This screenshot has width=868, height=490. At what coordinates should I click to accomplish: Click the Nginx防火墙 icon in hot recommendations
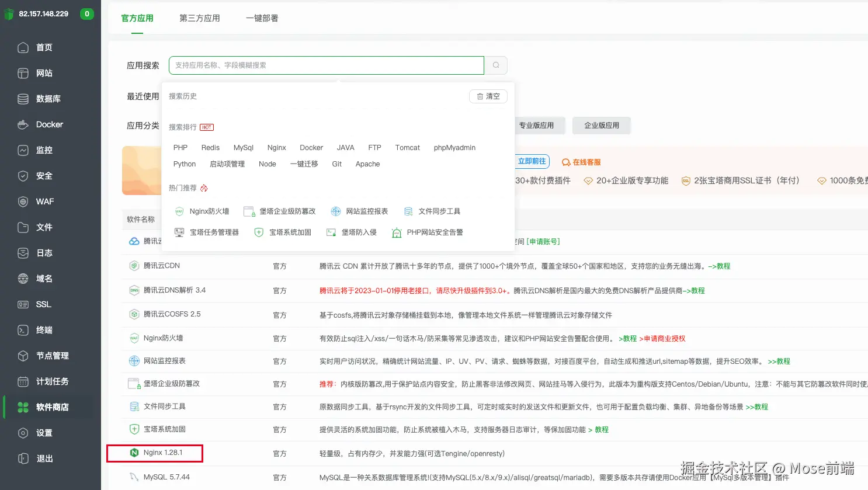[x=179, y=211]
